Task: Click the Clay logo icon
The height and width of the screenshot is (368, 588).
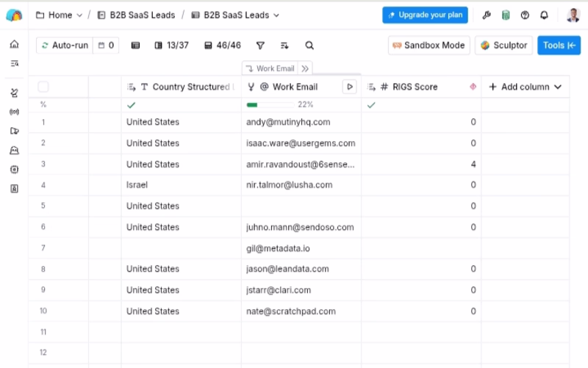Action: [14, 15]
